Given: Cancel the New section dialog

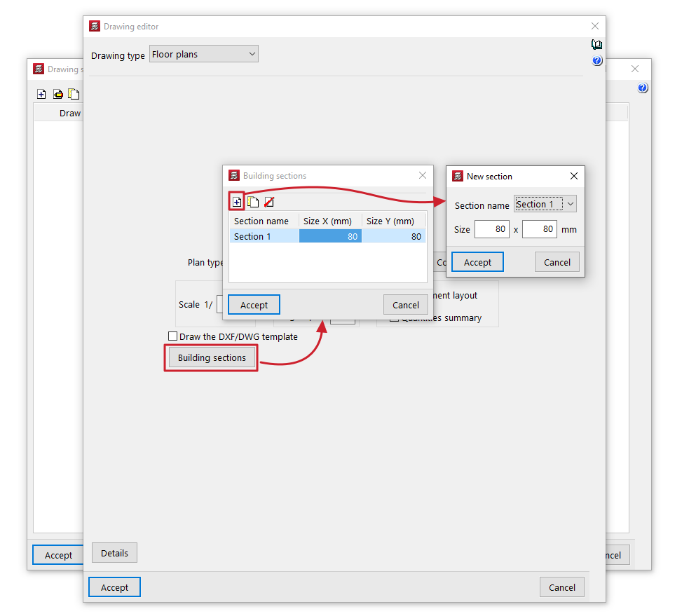Looking at the screenshot, I should (x=557, y=262).
